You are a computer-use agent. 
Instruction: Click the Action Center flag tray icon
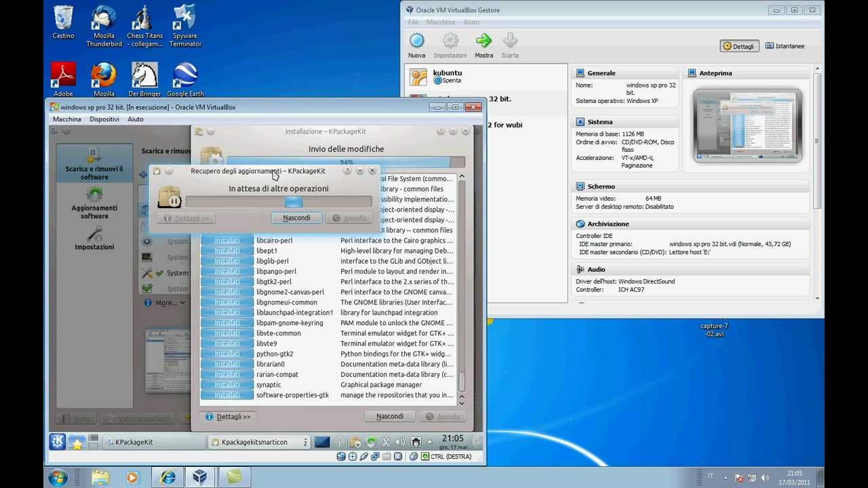click(x=739, y=478)
